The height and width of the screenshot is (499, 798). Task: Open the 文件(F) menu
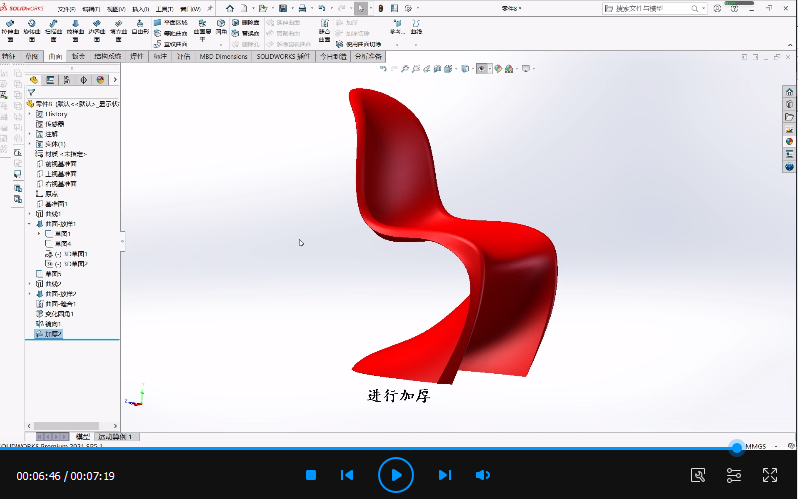click(x=67, y=9)
